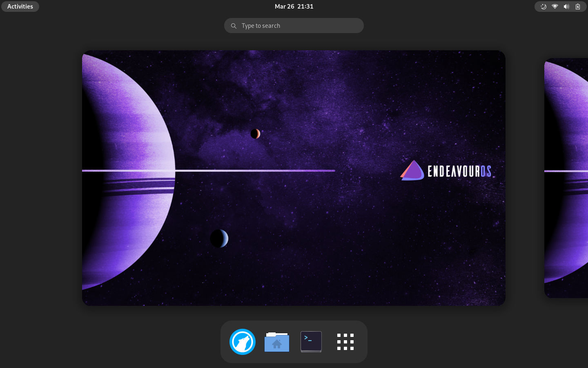
Task: Click the battery charging icon
Action: [x=578, y=7]
